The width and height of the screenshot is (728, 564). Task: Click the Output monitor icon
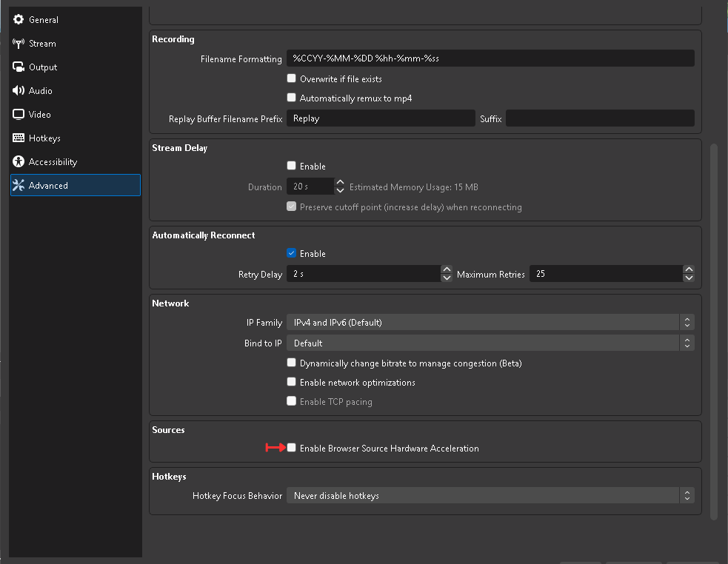[x=19, y=67]
